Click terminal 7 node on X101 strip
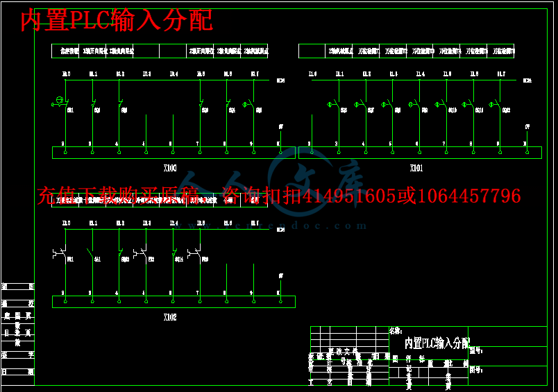Screen dimensions: 558x392 (x=446, y=152)
